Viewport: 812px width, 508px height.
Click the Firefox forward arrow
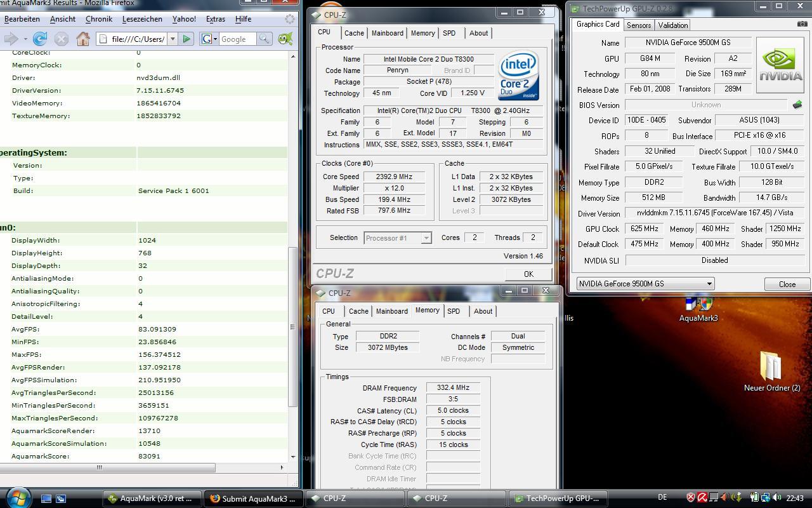pyautogui.click(x=11, y=39)
